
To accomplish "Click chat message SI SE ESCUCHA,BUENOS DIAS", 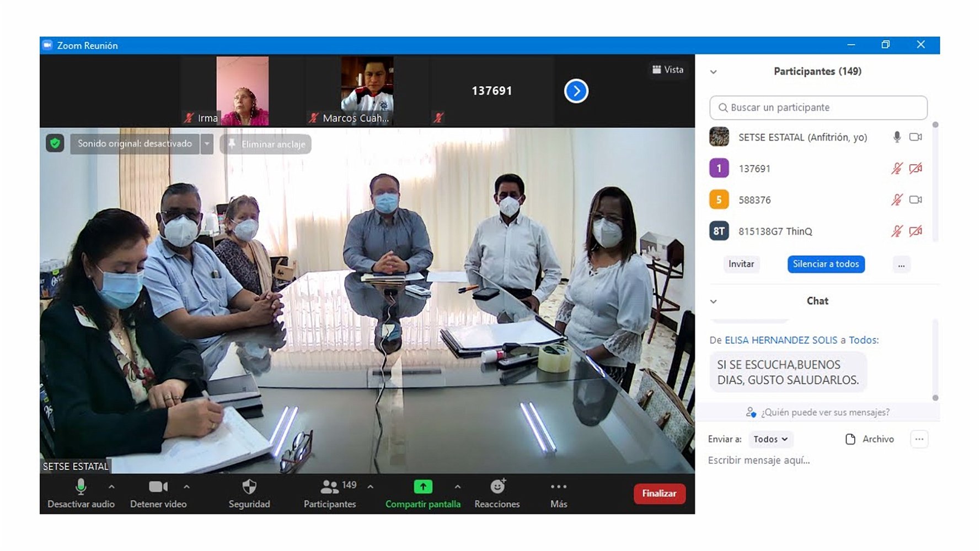I will click(788, 372).
